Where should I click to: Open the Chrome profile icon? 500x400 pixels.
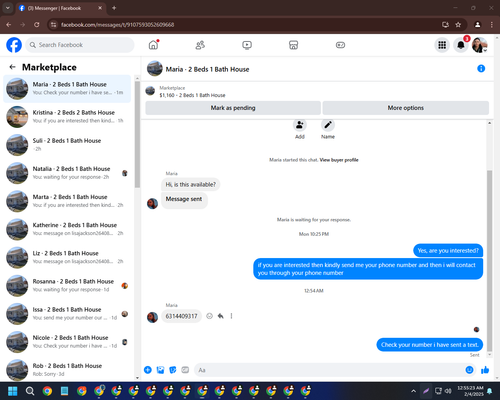(x=477, y=25)
